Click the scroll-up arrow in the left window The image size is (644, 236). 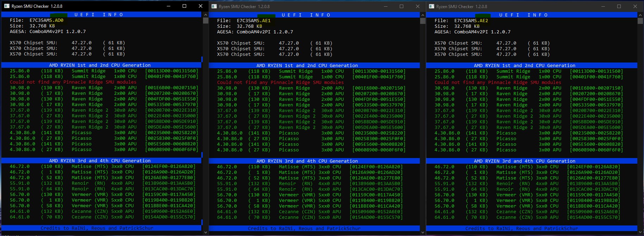click(206, 15)
